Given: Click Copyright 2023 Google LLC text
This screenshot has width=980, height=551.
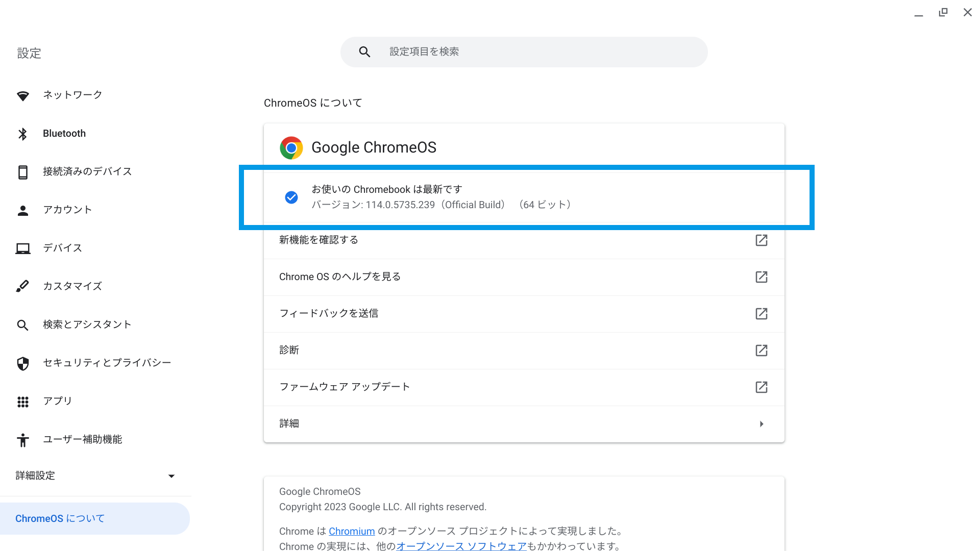Looking at the screenshot, I should tap(383, 507).
